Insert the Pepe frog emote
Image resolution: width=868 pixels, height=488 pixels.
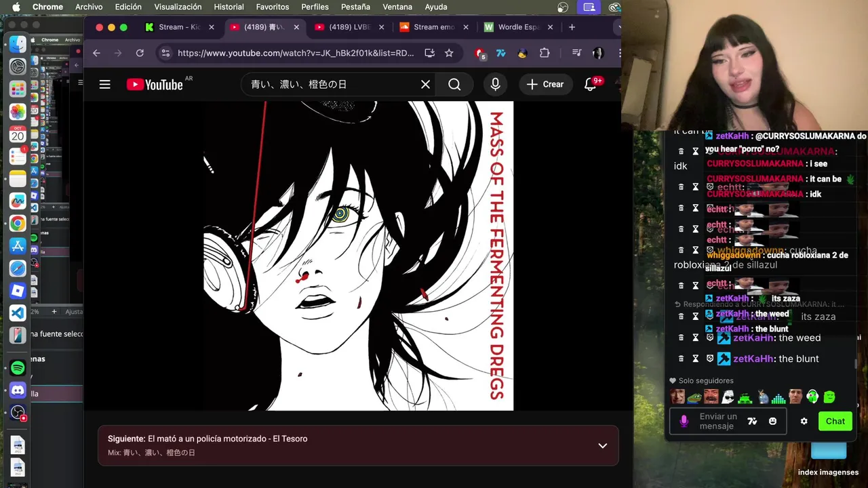pyautogui.click(x=694, y=397)
